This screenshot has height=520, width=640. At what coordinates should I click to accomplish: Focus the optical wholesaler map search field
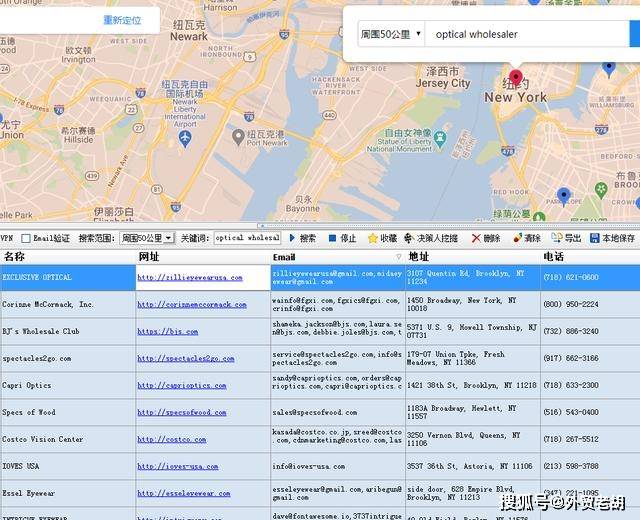(527, 34)
